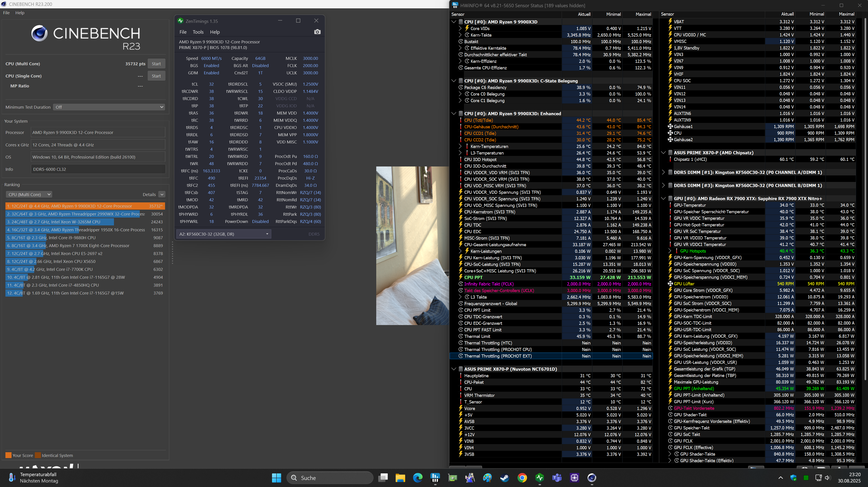
Task: Open the ZenTimings Help menu
Action: (215, 32)
